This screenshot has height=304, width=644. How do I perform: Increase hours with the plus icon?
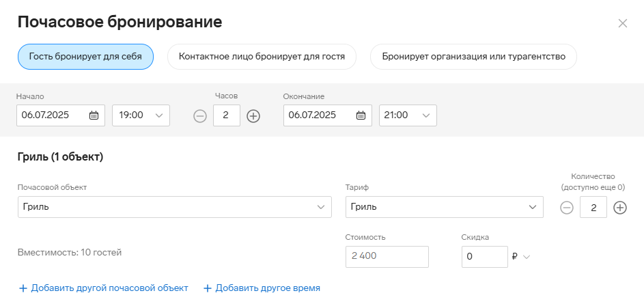pyautogui.click(x=253, y=116)
